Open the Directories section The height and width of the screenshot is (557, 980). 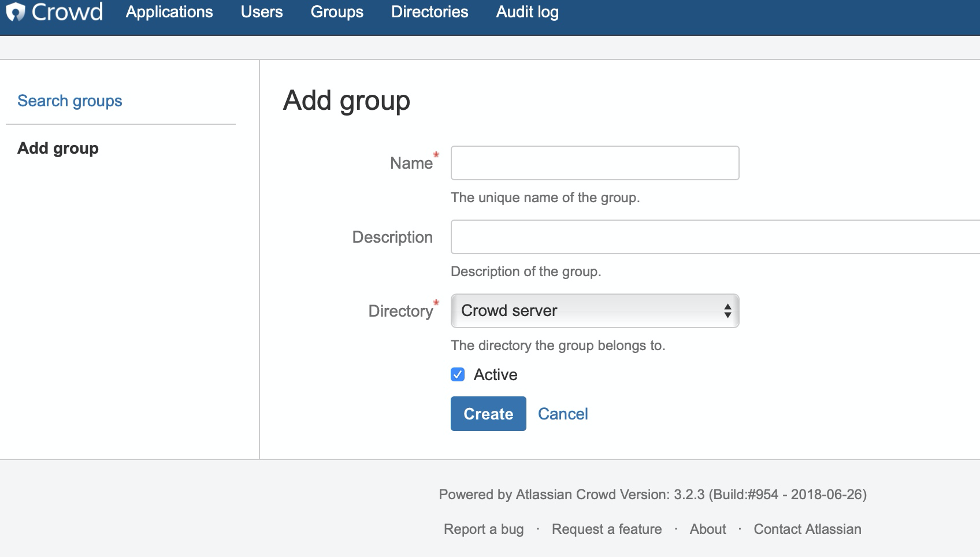coord(429,12)
